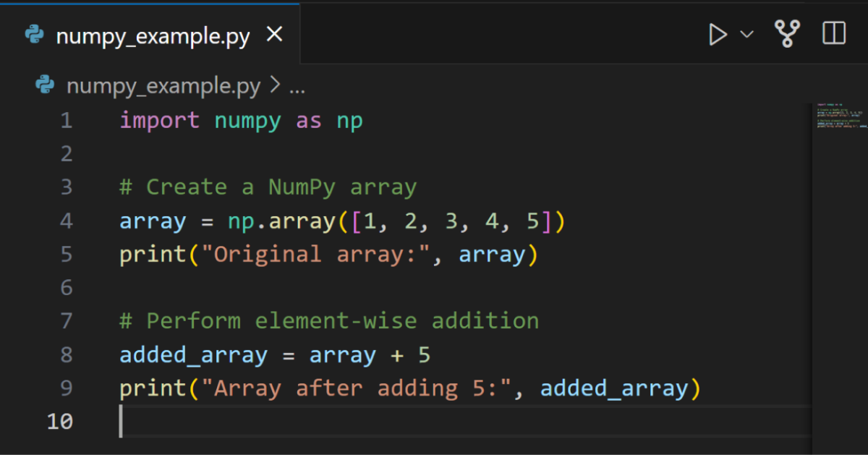
Task: Open the run options dropdown chevron
Action: point(746,35)
